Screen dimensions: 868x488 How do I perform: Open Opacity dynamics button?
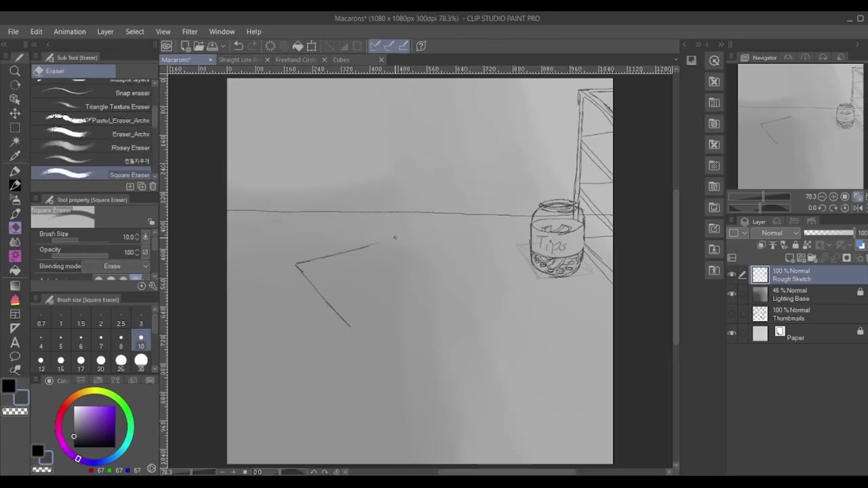(x=145, y=252)
